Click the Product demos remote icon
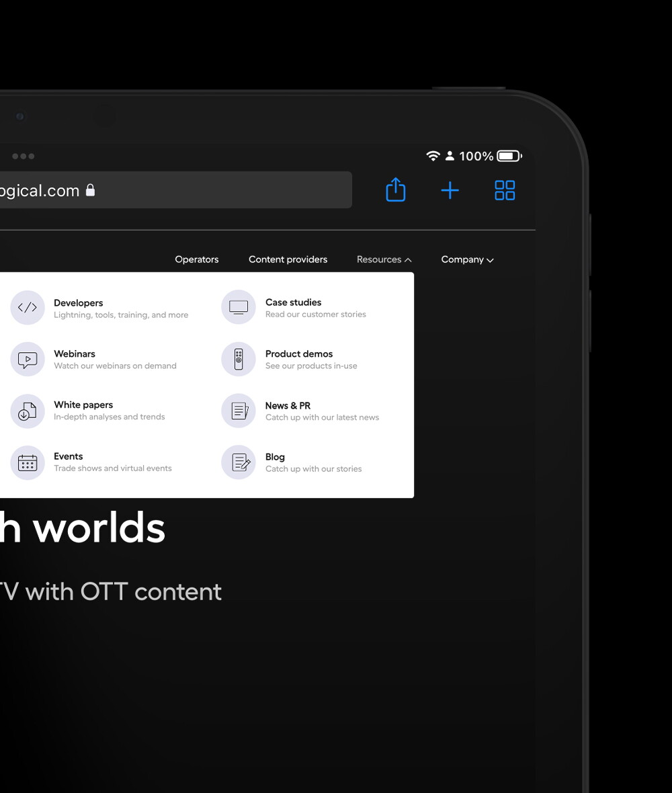672x793 pixels. 239,359
